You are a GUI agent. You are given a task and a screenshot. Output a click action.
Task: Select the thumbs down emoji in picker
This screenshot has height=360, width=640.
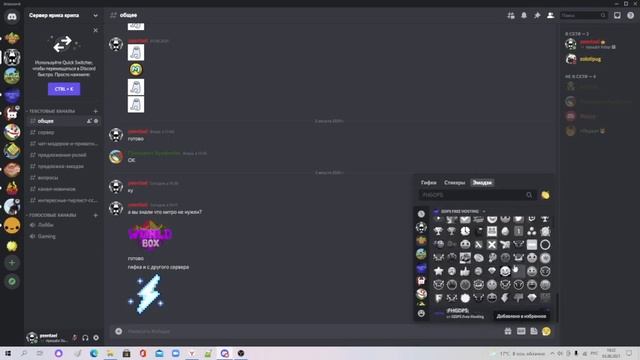tap(518, 298)
